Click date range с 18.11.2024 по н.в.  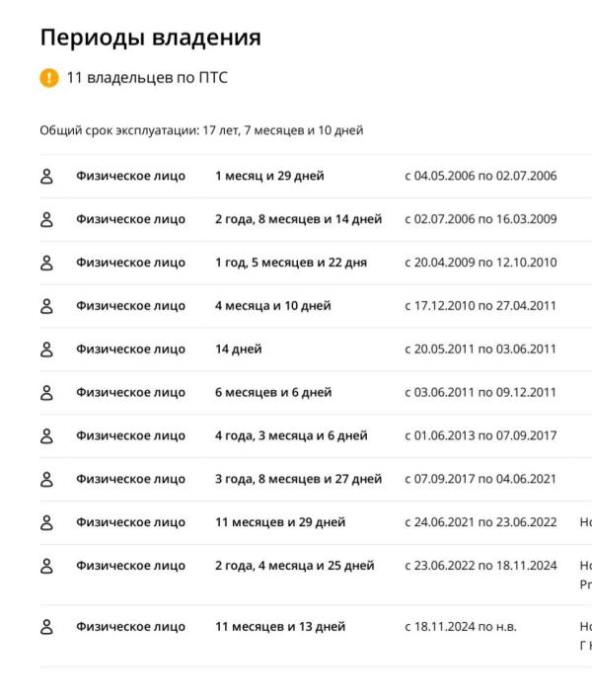click(x=460, y=627)
